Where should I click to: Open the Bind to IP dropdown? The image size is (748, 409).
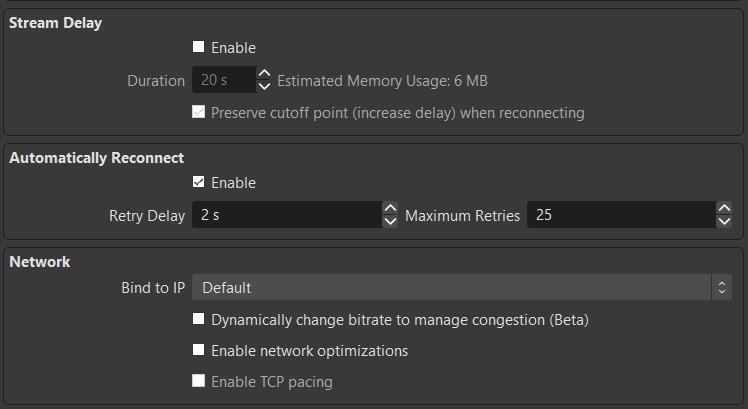point(452,288)
